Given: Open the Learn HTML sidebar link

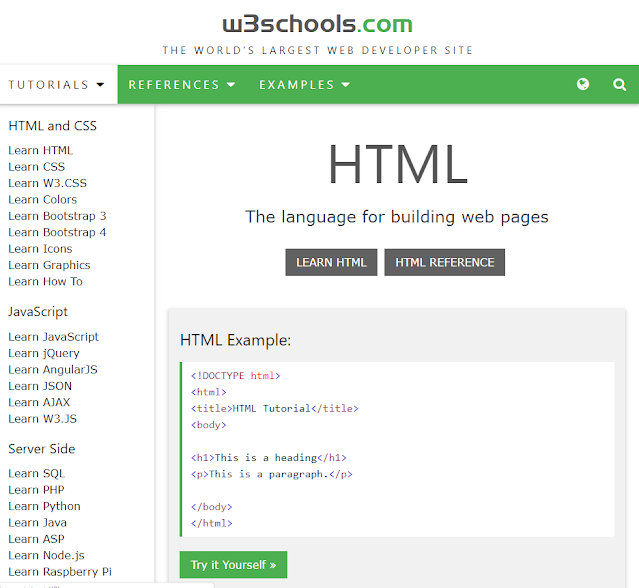Looking at the screenshot, I should pos(40,150).
